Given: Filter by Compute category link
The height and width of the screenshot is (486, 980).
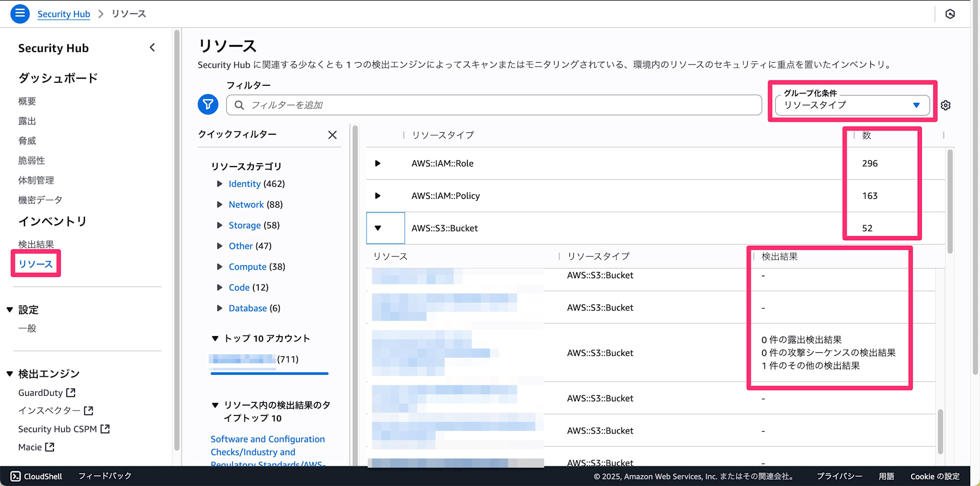Looking at the screenshot, I should tap(247, 267).
